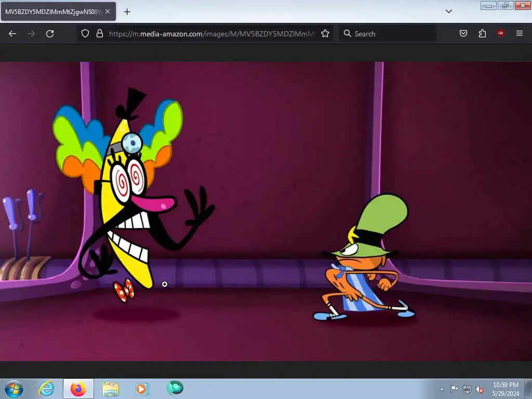Open tracking protection shield info
This screenshot has height=399, width=532.
[85, 33]
